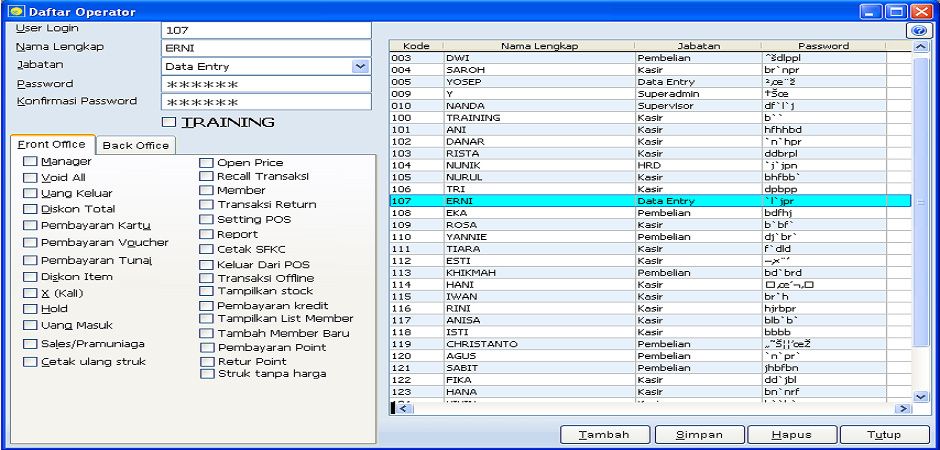This screenshot has height=450, width=940.
Task: Check the Void All permission
Action: pos(29,177)
